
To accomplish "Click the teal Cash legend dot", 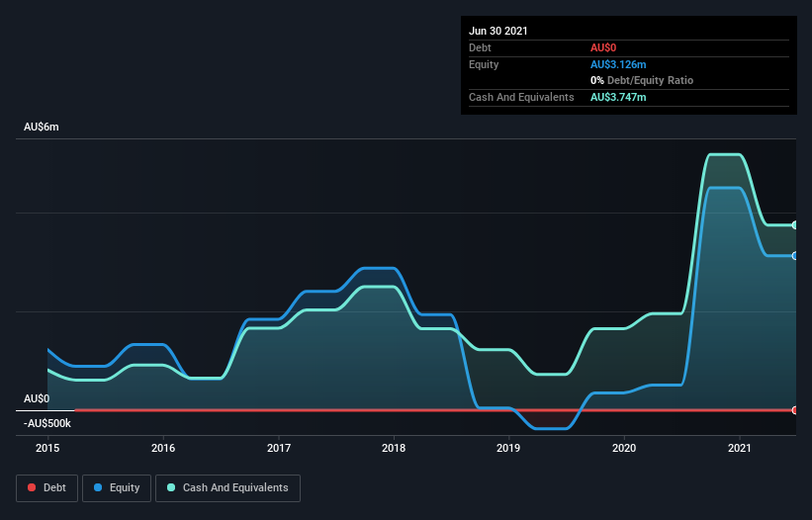I will tap(171, 487).
